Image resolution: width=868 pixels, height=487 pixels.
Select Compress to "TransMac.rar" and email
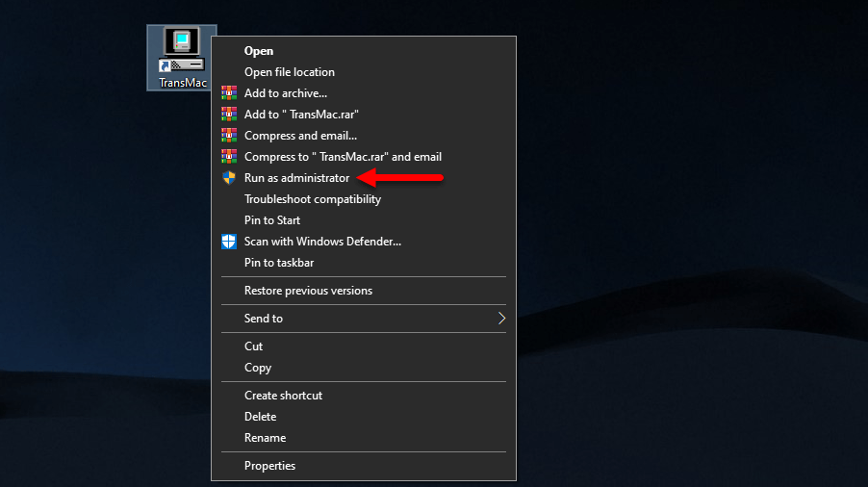[364, 157]
